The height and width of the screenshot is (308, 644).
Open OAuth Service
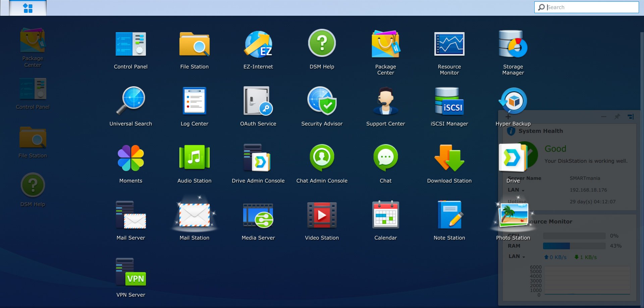click(258, 101)
